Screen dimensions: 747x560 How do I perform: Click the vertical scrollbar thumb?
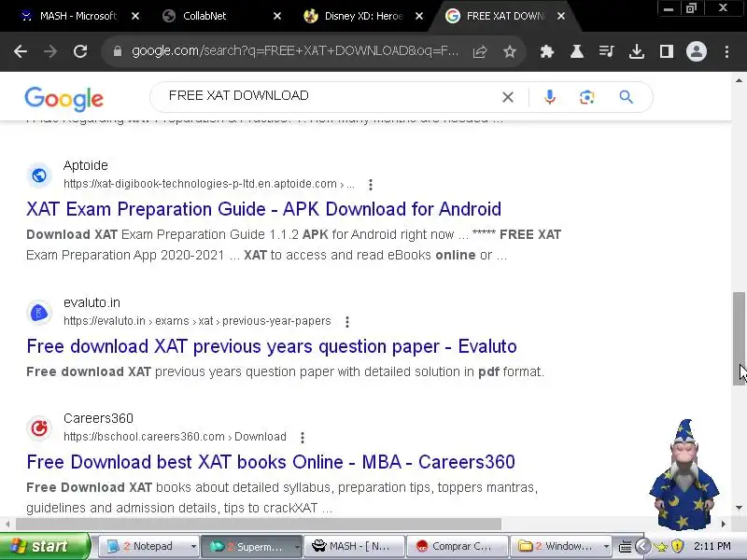coord(739,338)
